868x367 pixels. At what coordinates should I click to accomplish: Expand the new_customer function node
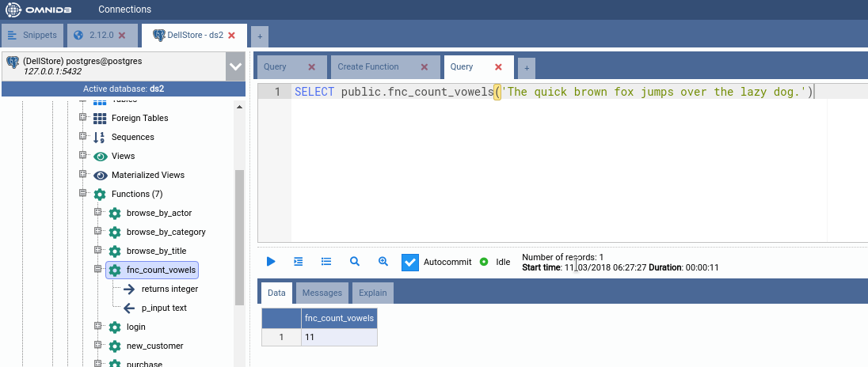coord(98,345)
